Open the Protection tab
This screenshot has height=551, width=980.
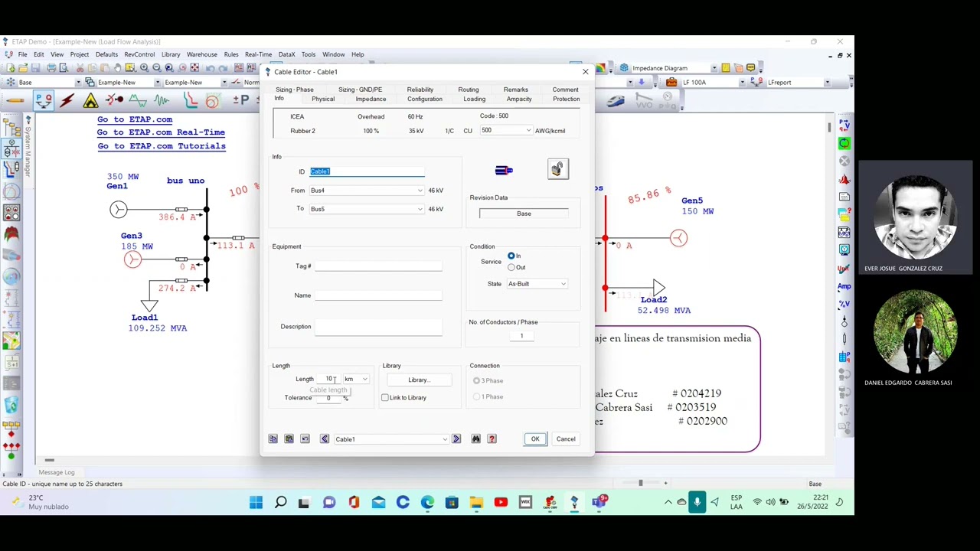click(x=566, y=99)
